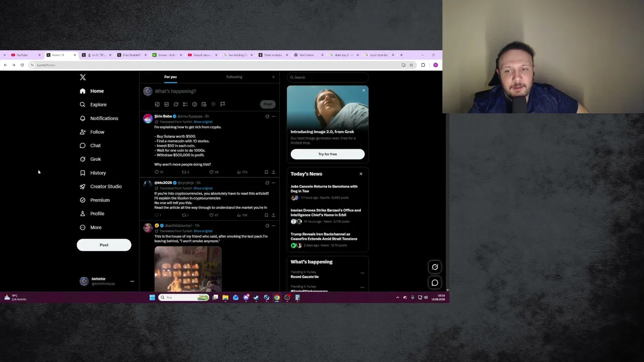Bookmark the btc2026 post
Image resolution: width=644 pixels, height=362 pixels.
(x=266, y=215)
